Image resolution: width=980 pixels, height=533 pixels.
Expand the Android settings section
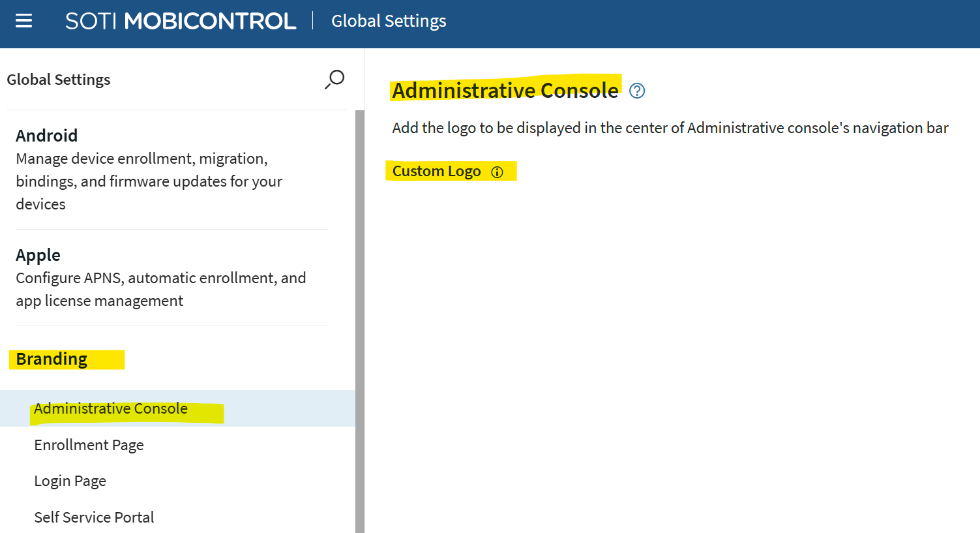[47, 136]
